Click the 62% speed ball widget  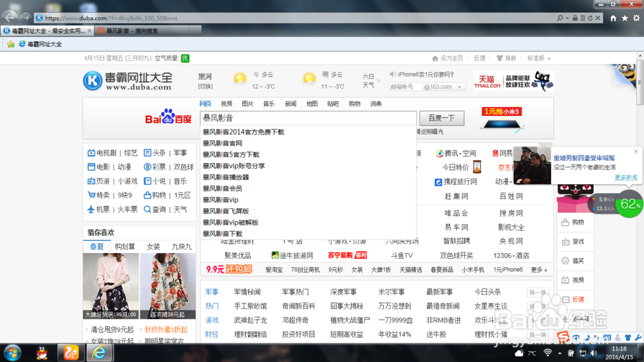[x=629, y=204]
